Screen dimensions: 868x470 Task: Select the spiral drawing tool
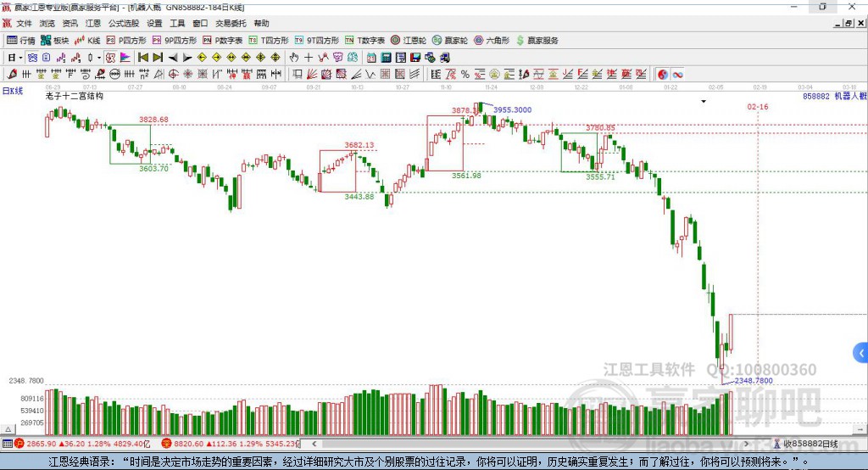86,75
